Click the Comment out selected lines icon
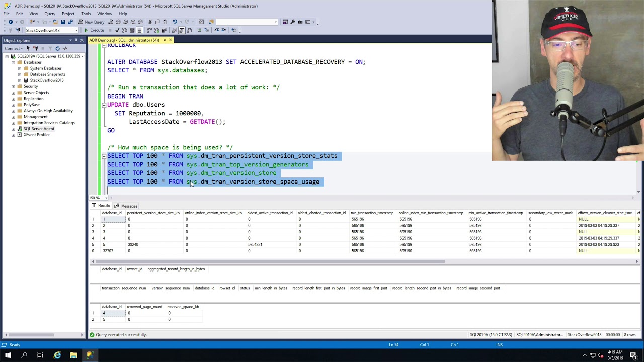The width and height of the screenshot is (644, 362). click(x=199, y=30)
